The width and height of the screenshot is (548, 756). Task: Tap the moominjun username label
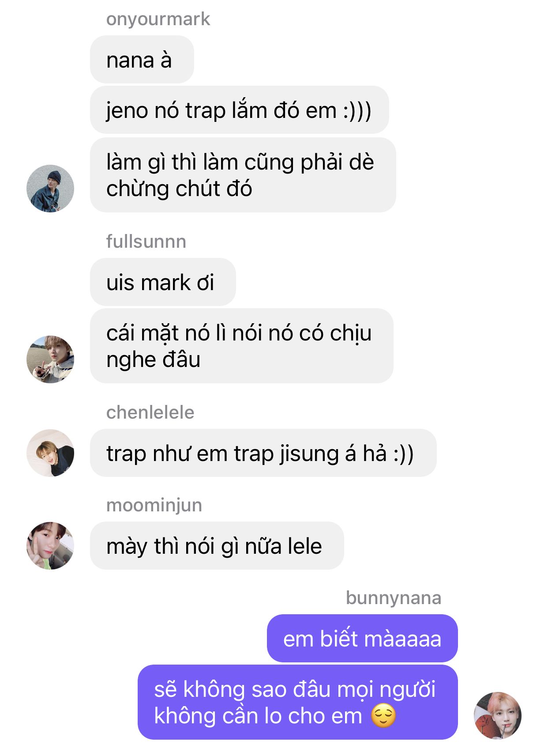154,505
